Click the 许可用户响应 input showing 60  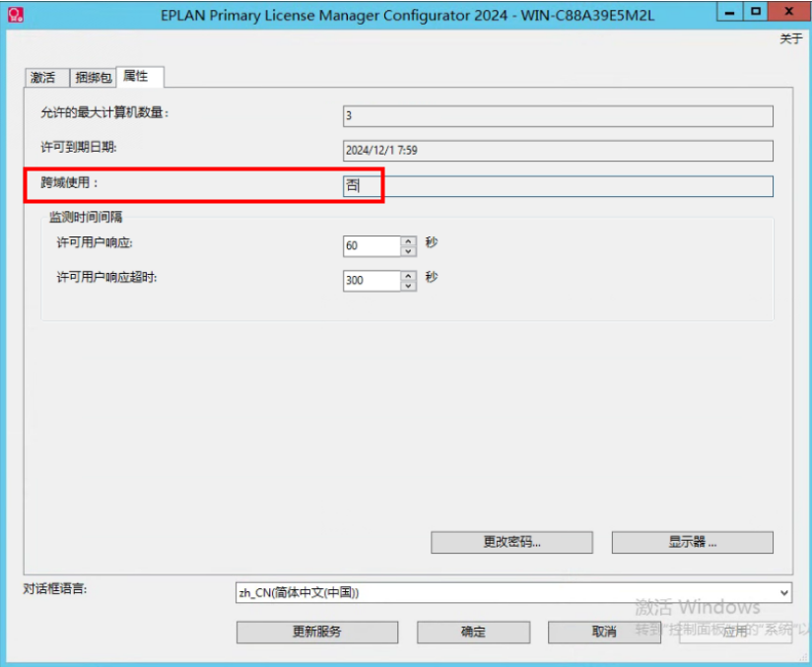pyautogui.click(x=372, y=245)
